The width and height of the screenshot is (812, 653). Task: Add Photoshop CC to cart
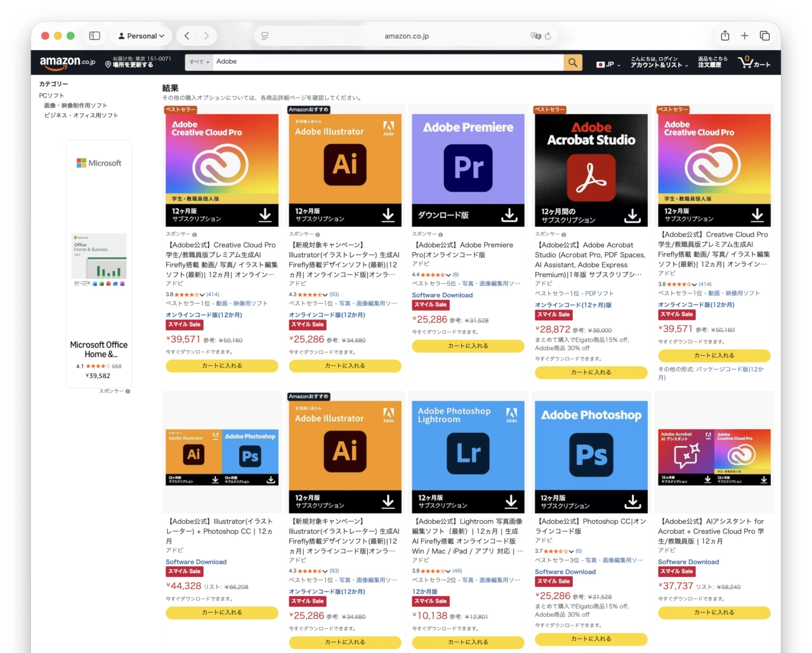(591, 639)
